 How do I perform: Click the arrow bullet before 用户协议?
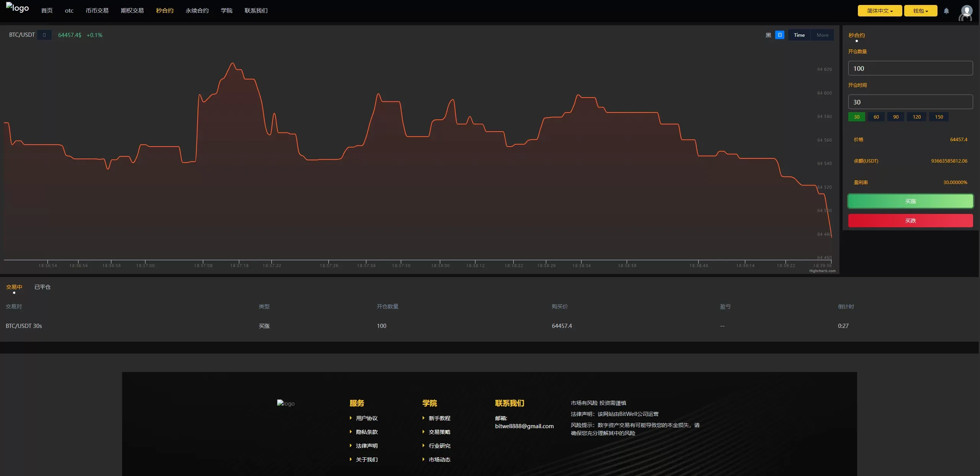pyautogui.click(x=351, y=418)
